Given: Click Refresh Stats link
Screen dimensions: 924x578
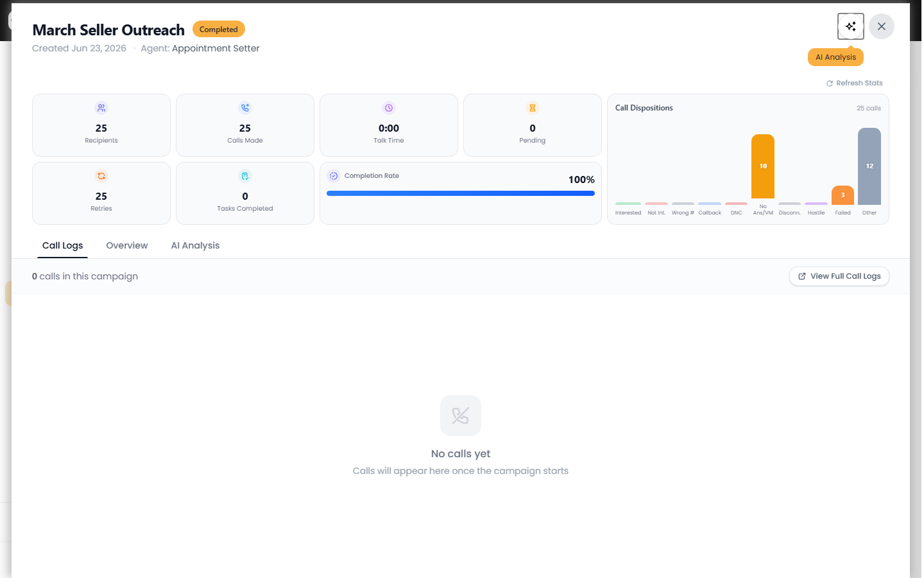Looking at the screenshot, I should [855, 83].
